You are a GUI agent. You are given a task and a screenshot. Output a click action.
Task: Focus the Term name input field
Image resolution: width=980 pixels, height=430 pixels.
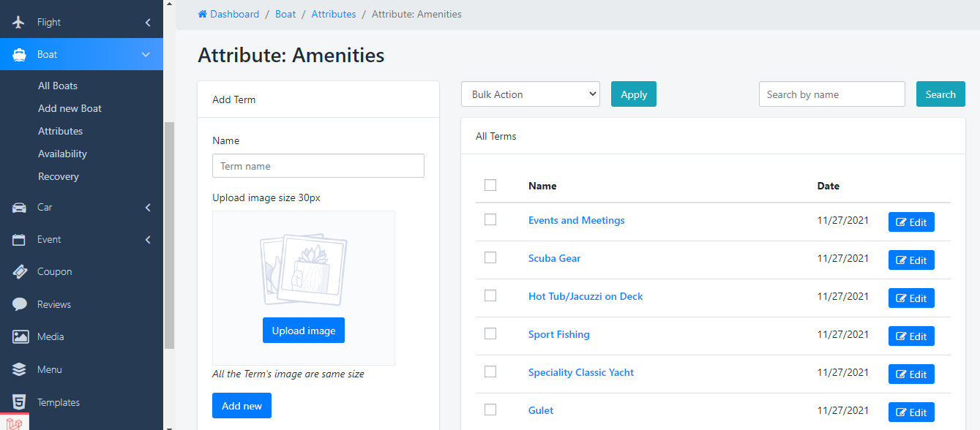[x=318, y=166]
